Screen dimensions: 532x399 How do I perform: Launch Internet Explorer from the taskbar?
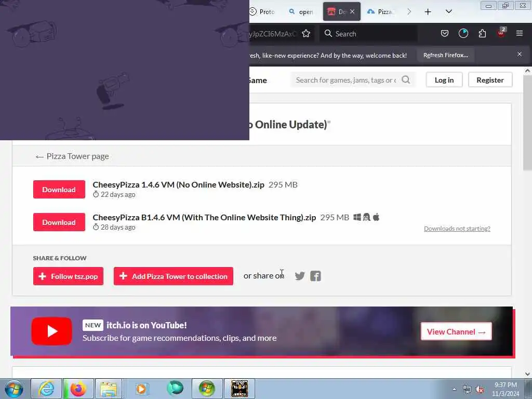46,389
